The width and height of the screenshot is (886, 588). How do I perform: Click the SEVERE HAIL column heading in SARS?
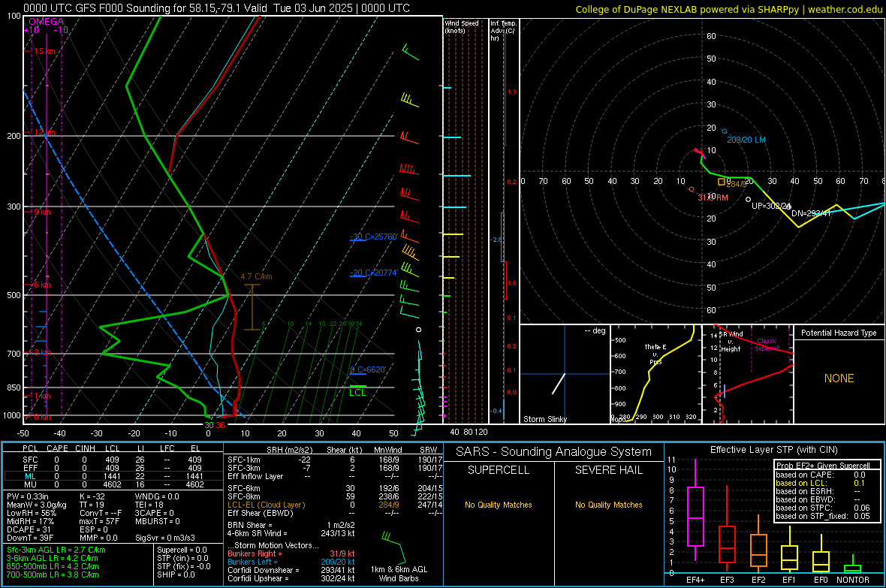[x=608, y=470]
